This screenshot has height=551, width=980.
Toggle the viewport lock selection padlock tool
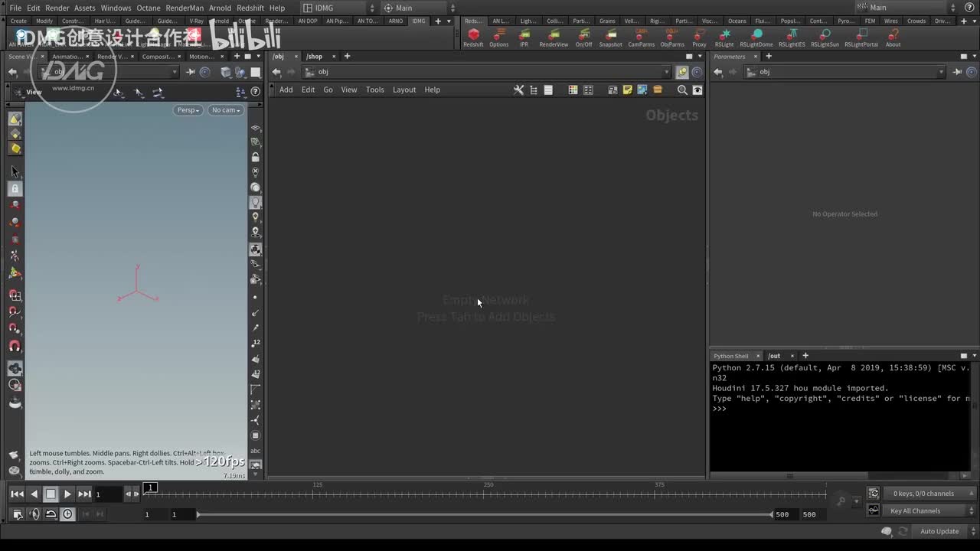click(x=15, y=188)
